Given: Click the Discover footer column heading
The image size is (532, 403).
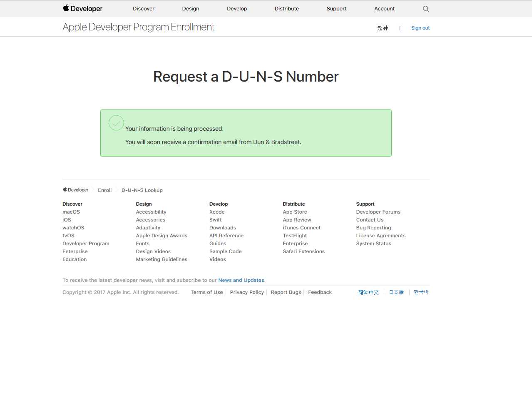Looking at the screenshot, I should click(x=72, y=204).
